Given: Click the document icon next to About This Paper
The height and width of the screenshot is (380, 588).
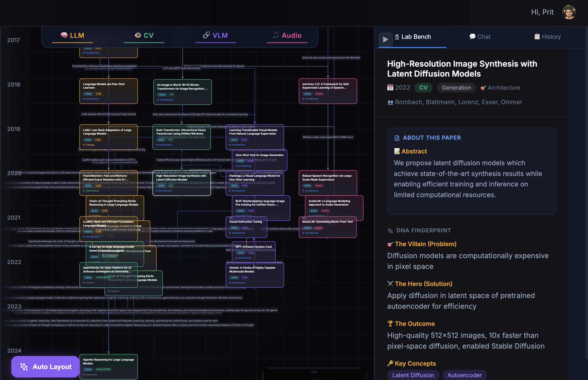Looking at the screenshot, I should tap(397, 138).
